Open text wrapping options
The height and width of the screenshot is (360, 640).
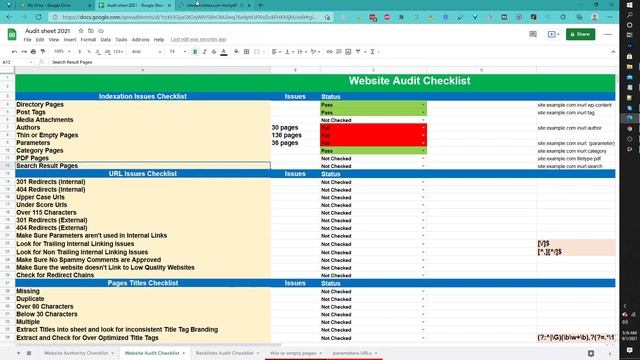(x=302, y=52)
